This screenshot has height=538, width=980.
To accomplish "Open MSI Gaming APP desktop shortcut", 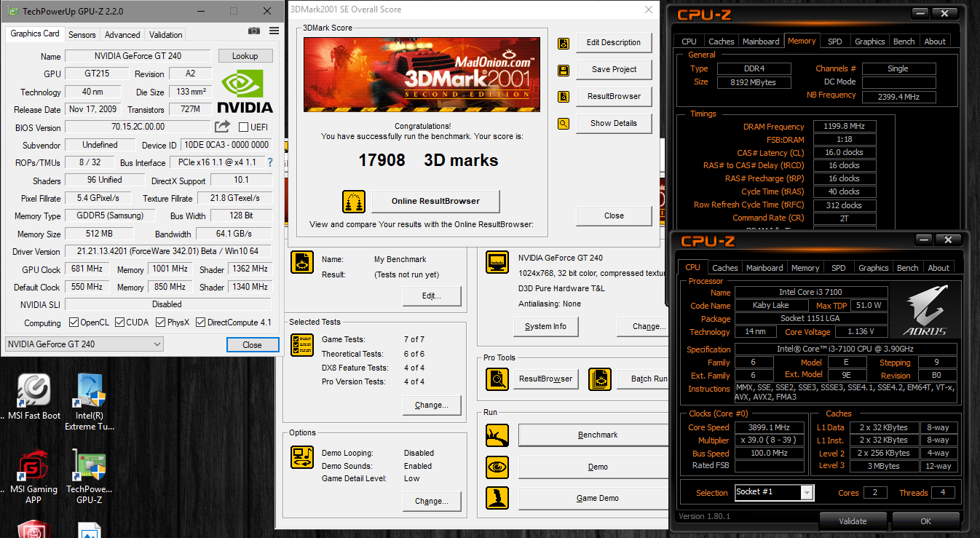I will tap(33, 478).
